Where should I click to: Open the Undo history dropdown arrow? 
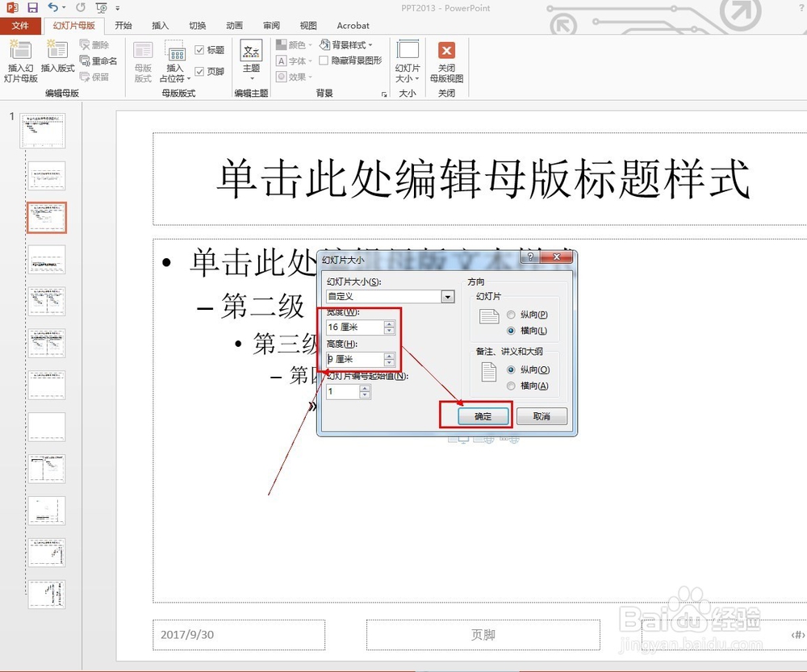click(64, 8)
